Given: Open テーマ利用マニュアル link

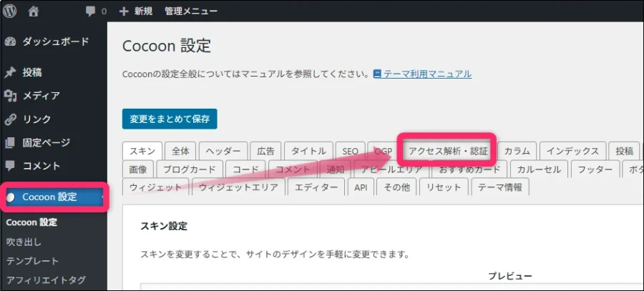Looking at the screenshot, I should (x=427, y=74).
